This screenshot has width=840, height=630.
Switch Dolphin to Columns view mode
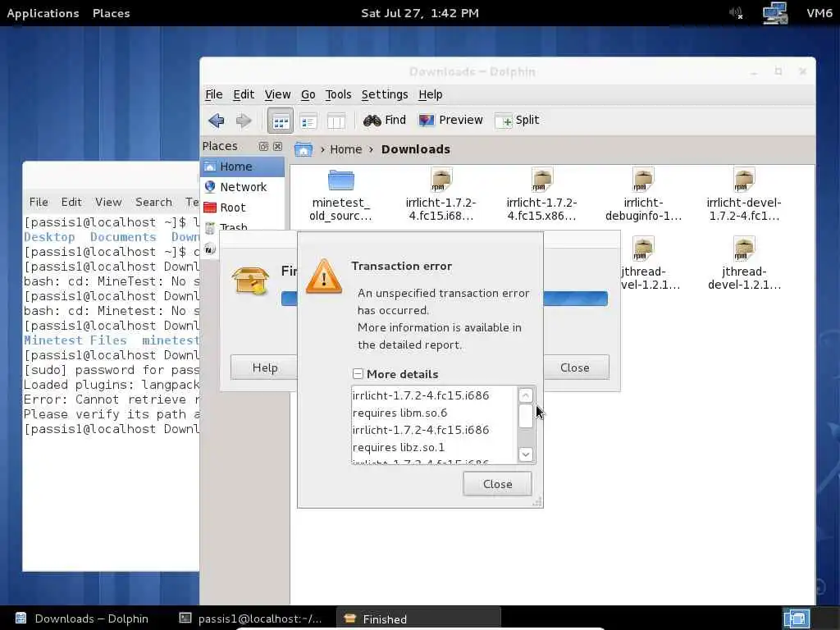(336, 121)
